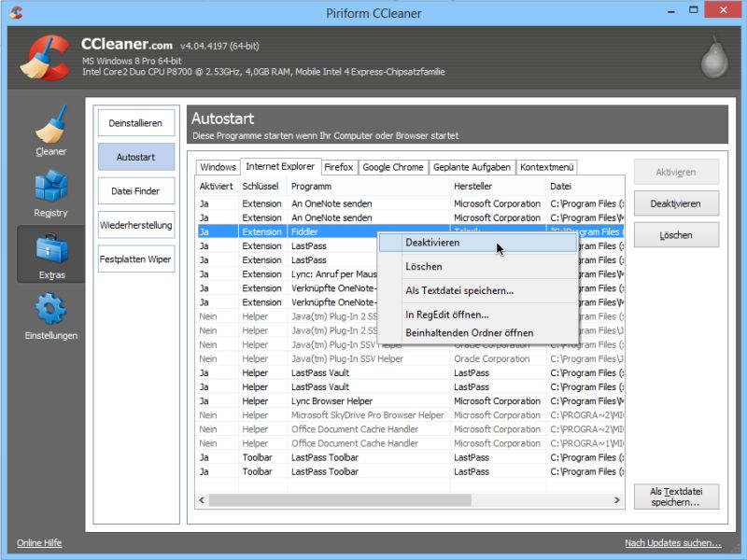Click the CCleaner logo in header
Image resolution: width=747 pixels, height=560 pixels.
46,57
